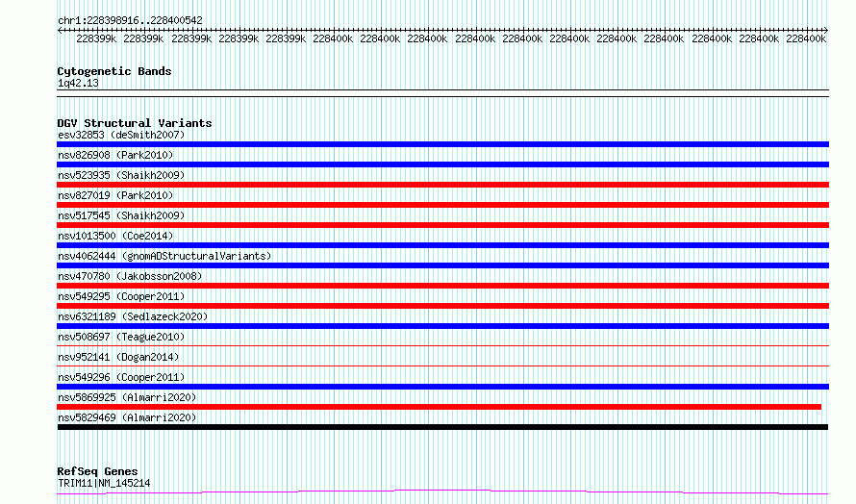Click the blue bar for esv32853
Viewport: 856px width, 504px height.
point(442,144)
